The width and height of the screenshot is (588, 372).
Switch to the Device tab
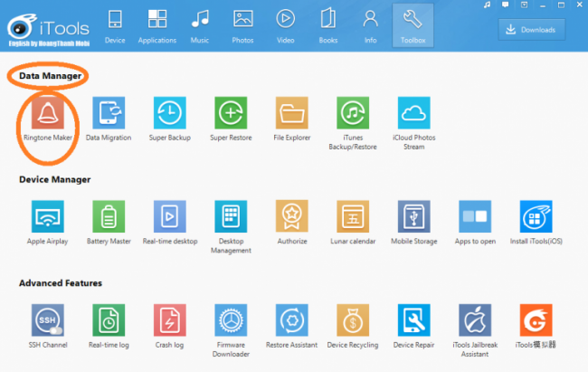(115, 26)
